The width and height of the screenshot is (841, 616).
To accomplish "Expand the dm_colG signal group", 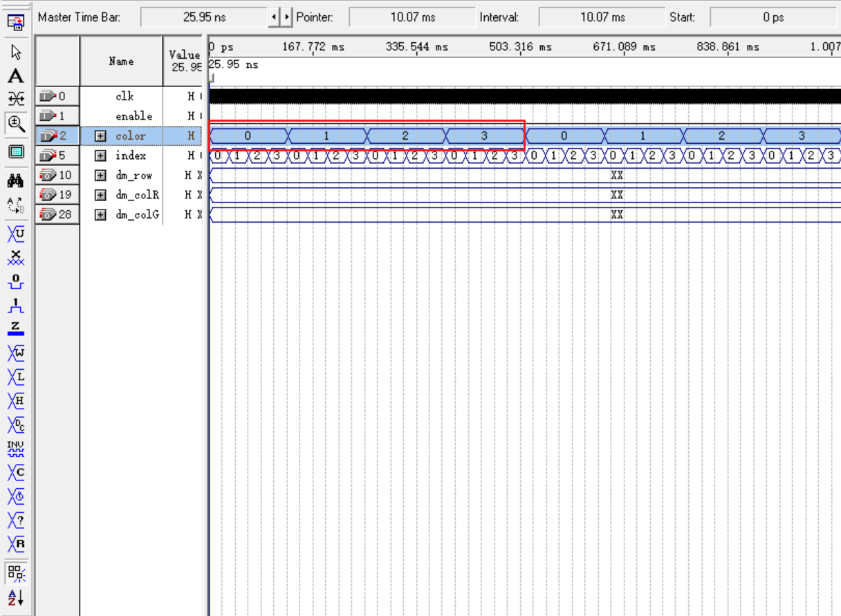I will tap(101, 215).
